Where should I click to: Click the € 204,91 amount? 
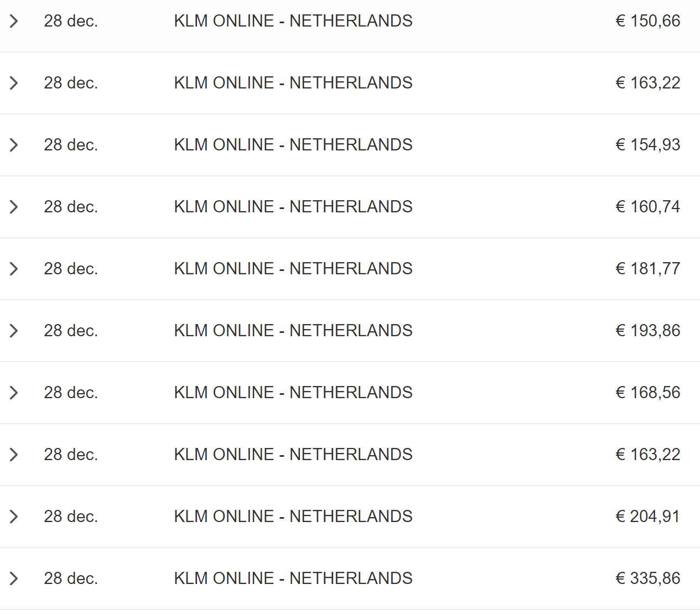[x=647, y=517]
